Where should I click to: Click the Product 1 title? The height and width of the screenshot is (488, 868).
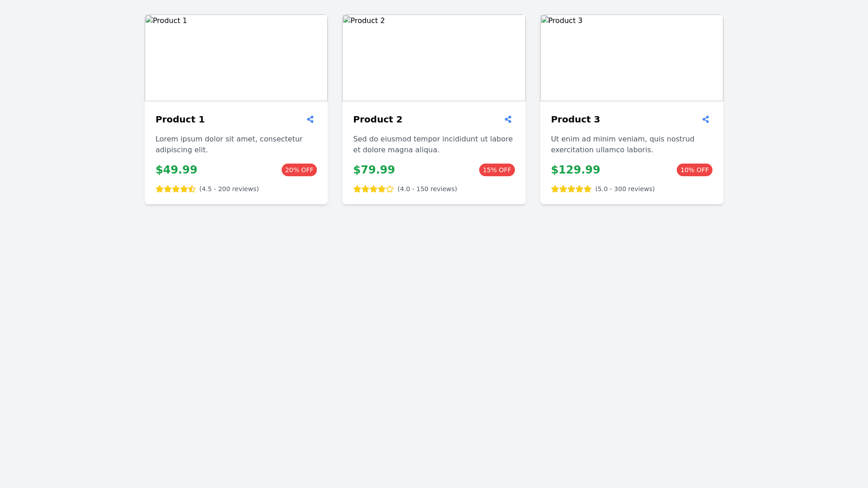pos(180,119)
